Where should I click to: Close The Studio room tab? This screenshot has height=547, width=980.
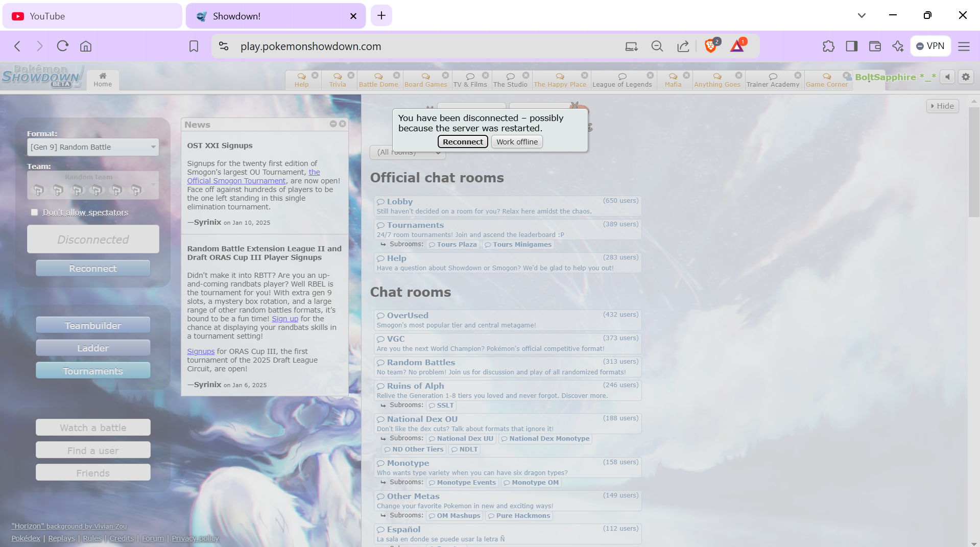click(526, 75)
